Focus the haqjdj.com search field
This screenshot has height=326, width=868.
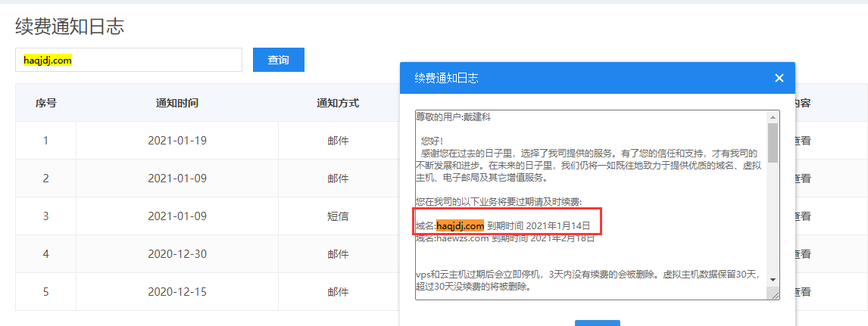(x=129, y=60)
